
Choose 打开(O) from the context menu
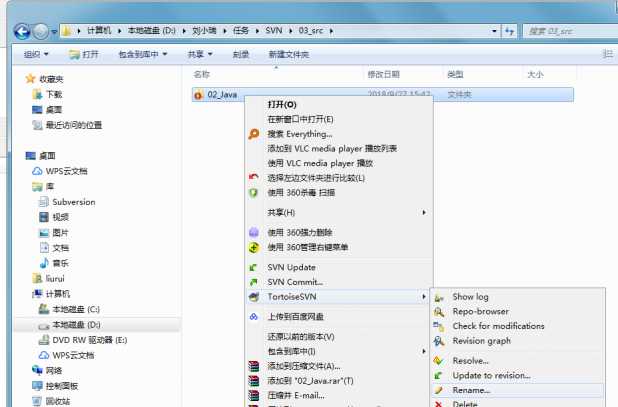pyautogui.click(x=282, y=104)
